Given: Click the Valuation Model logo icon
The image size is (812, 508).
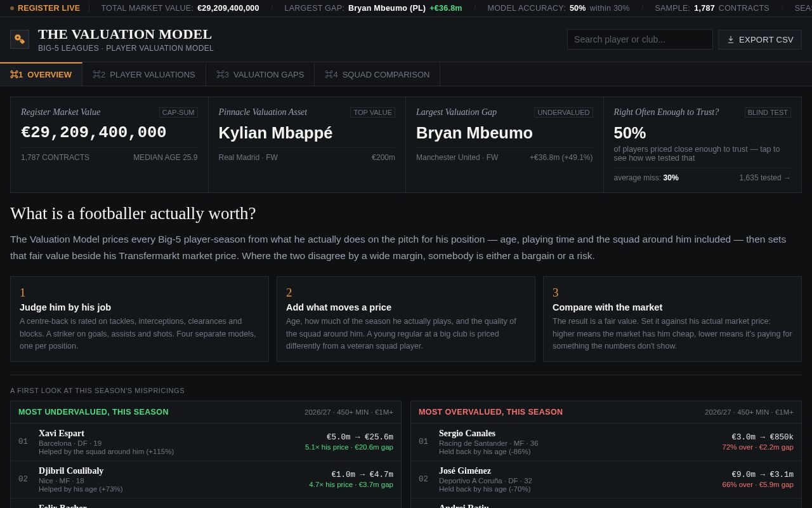Looking at the screenshot, I should 20,39.
